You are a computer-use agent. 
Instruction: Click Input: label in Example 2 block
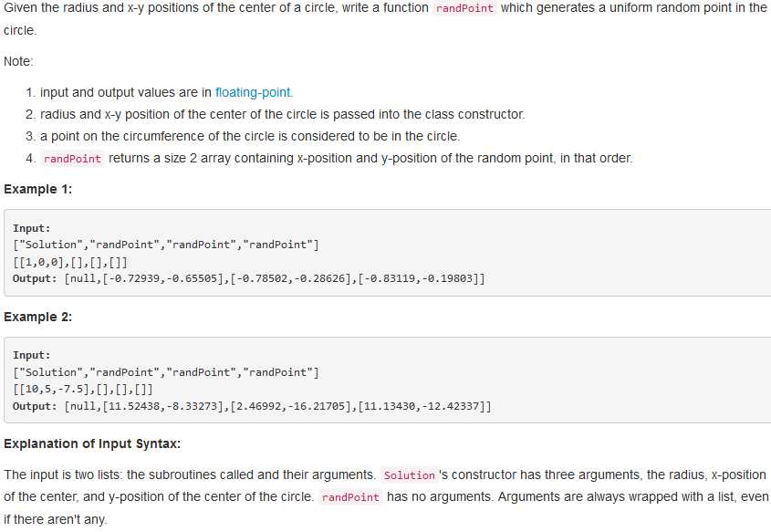point(31,355)
